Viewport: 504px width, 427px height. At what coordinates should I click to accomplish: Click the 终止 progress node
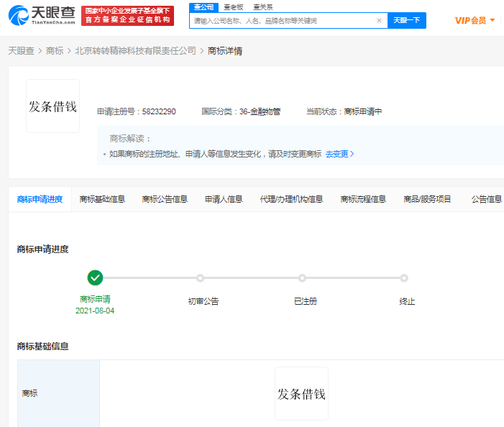404,278
